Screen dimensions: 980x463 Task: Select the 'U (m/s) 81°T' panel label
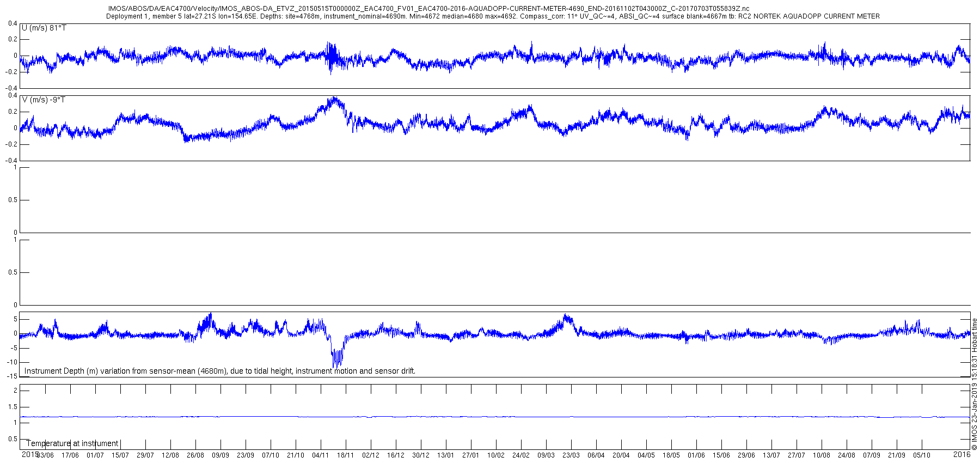point(44,28)
